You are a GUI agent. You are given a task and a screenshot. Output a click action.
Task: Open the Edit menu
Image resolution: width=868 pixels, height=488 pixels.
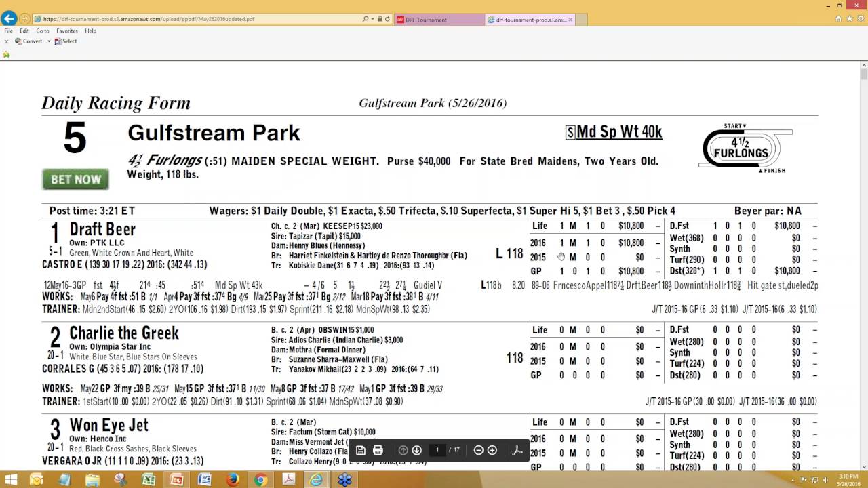[x=24, y=30]
